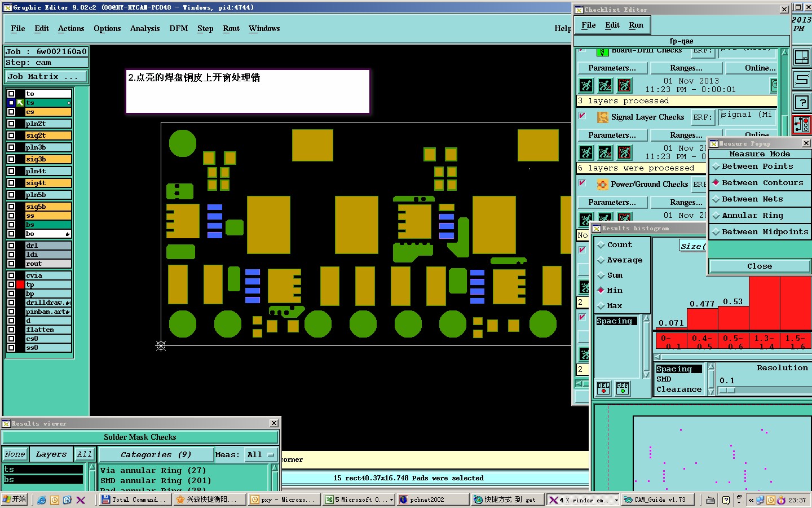Open Total Command taskbar item
This screenshot has width=812, height=508.
134,500
